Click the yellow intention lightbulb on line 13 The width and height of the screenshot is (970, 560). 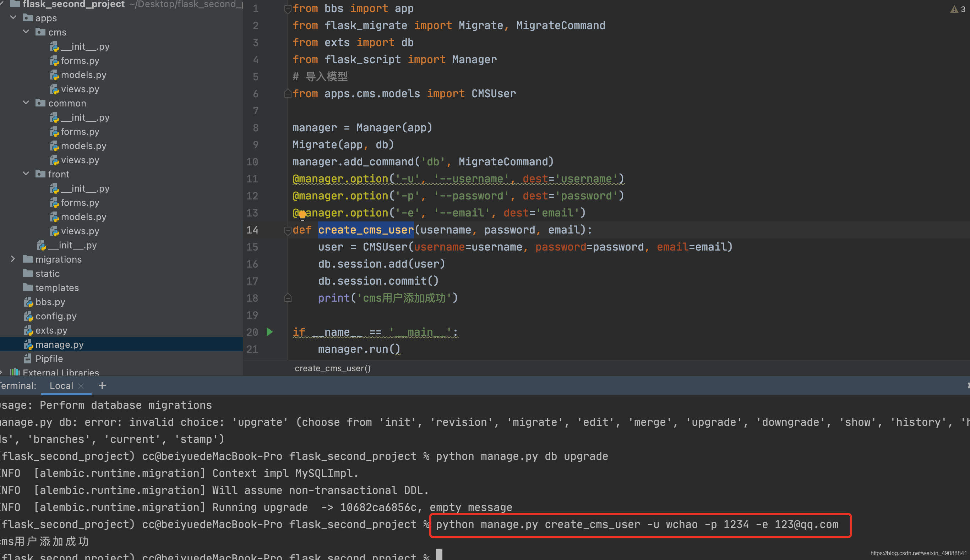click(x=303, y=215)
